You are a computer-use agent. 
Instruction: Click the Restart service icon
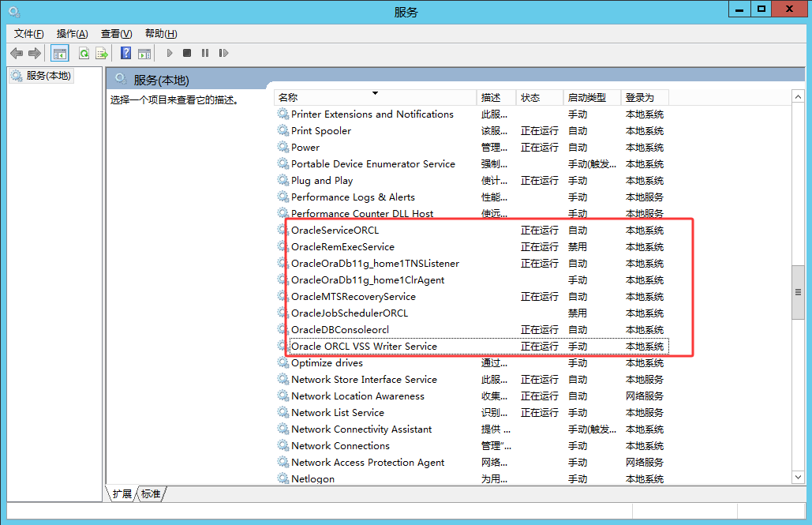click(223, 53)
